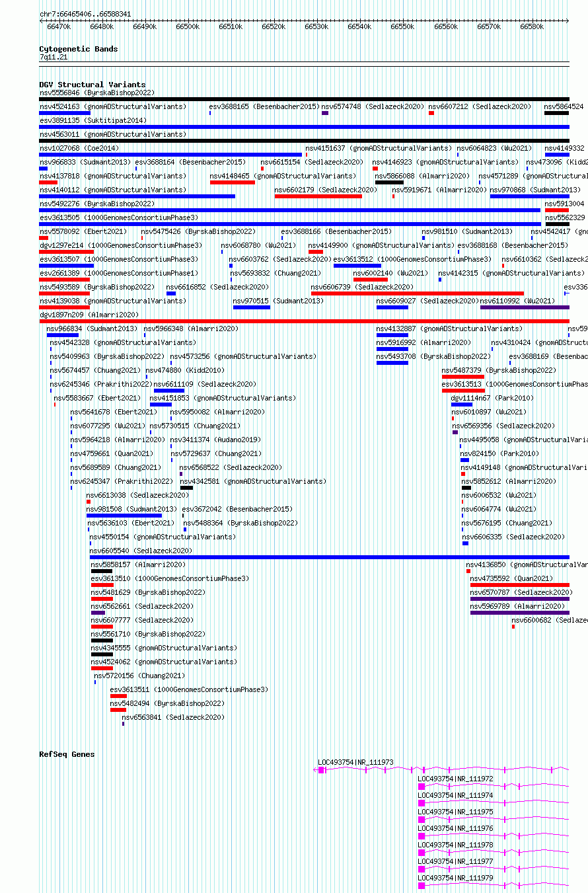The height and width of the screenshot is (893, 588).
Task: Select nsv1027068 (Coe2014) label
Action: 79,148
